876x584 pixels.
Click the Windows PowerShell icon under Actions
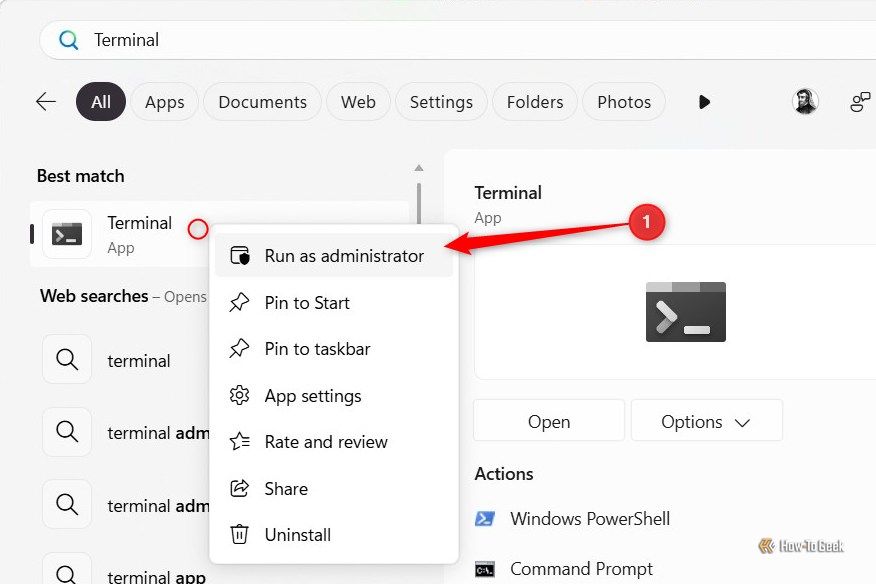[x=484, y=519]
